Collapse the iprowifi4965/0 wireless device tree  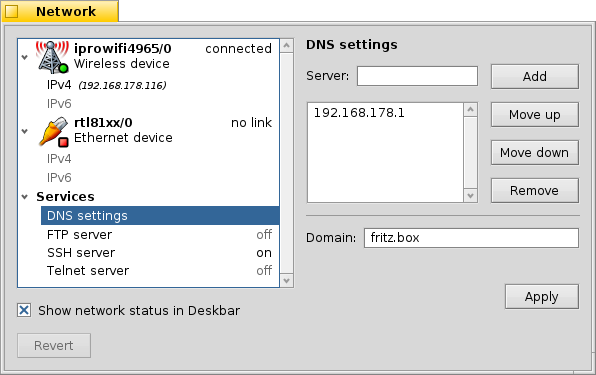coord(25,57)
